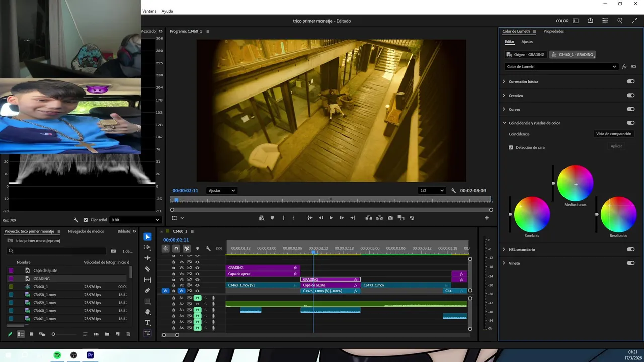The image size is (644, 362).
Task: Toggle HSL secundario section on/off
Action: click(x=630, y=249)
